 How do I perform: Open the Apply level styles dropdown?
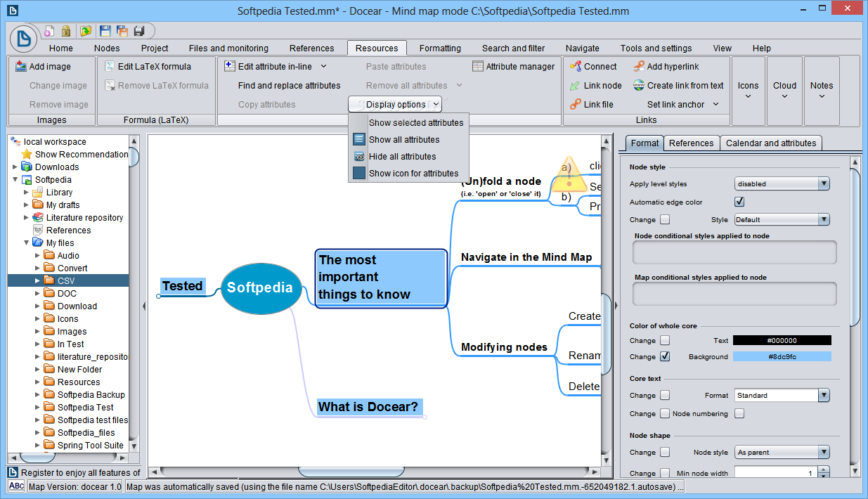[x=782, y=183]
